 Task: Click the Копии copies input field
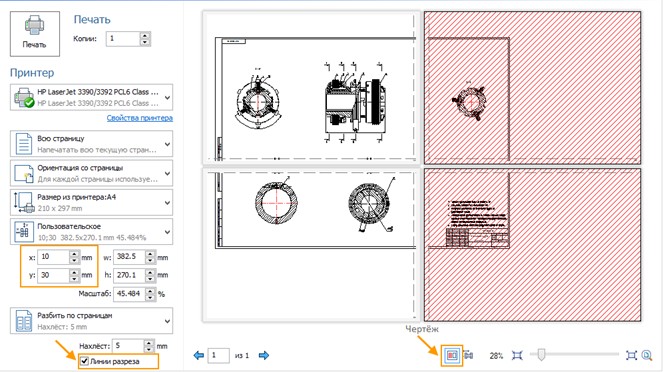(123, 39)
